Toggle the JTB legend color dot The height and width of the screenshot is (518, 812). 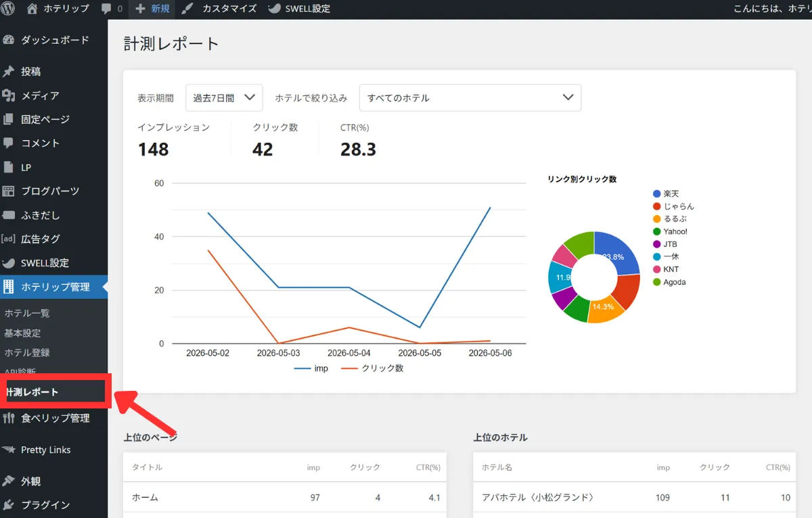point(656,244)
